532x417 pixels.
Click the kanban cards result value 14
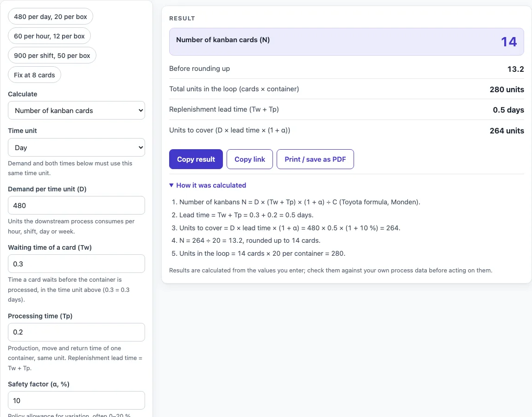coord(509,42)
